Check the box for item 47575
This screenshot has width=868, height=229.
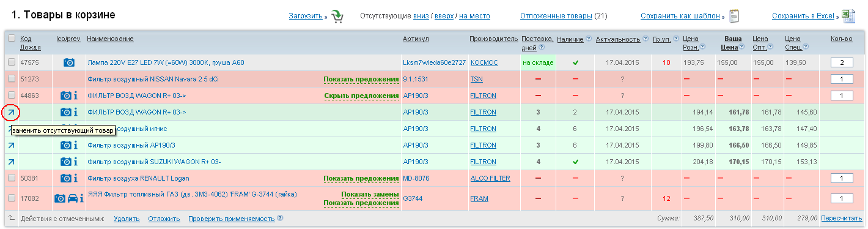[x=12, y=62]
